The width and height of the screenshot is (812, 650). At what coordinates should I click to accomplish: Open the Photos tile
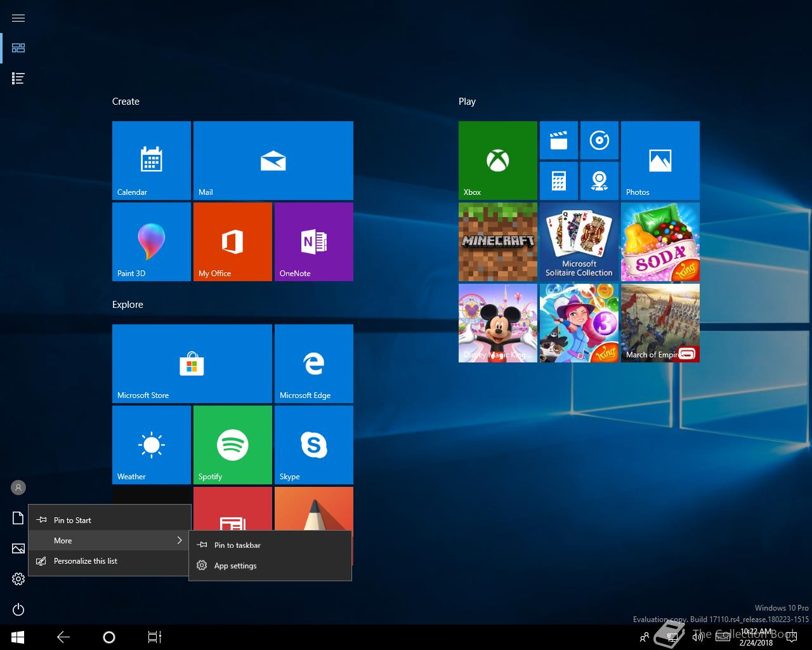tap(660, 161)
